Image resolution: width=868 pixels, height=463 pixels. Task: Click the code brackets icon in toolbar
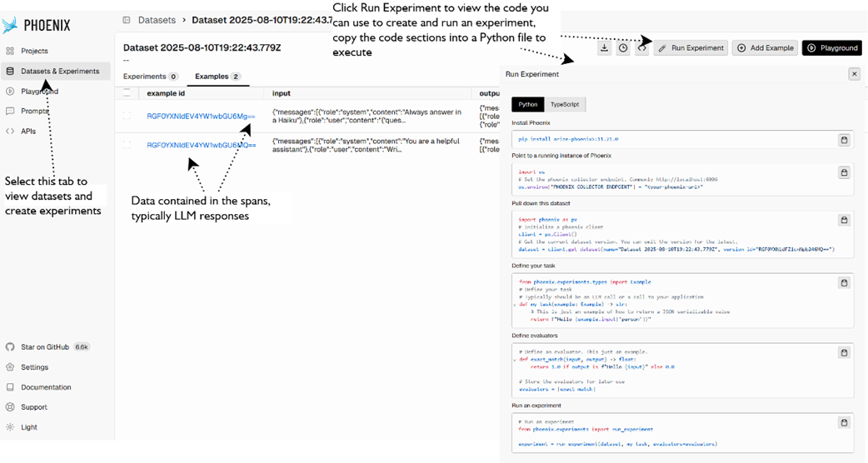641,48
